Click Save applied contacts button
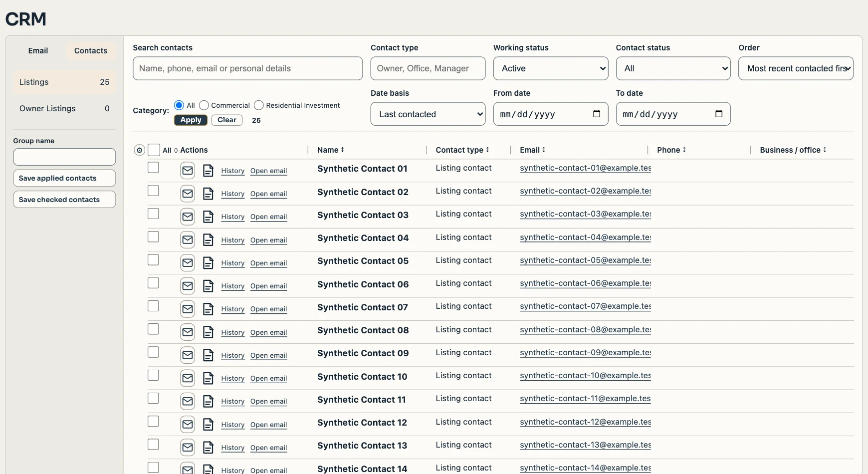868x474 pixels. 64,178
